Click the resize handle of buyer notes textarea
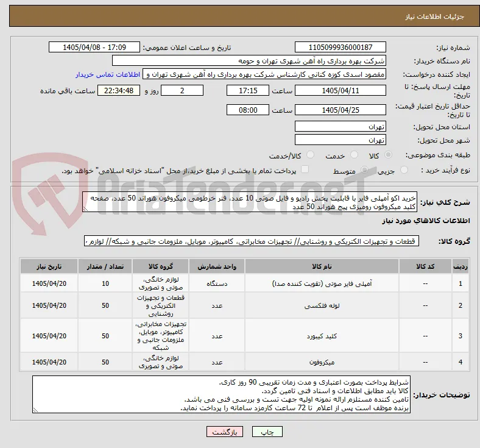 pyautogui.click(x=35, y=410)
